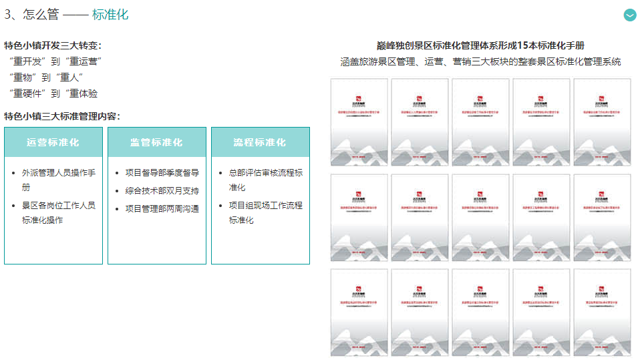
Task: Open the middle manual cover in the bottom row
Action: coord(480,313)
